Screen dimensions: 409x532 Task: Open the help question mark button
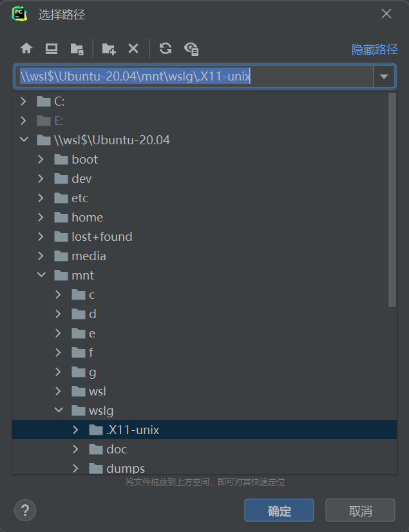coord(24,510)
